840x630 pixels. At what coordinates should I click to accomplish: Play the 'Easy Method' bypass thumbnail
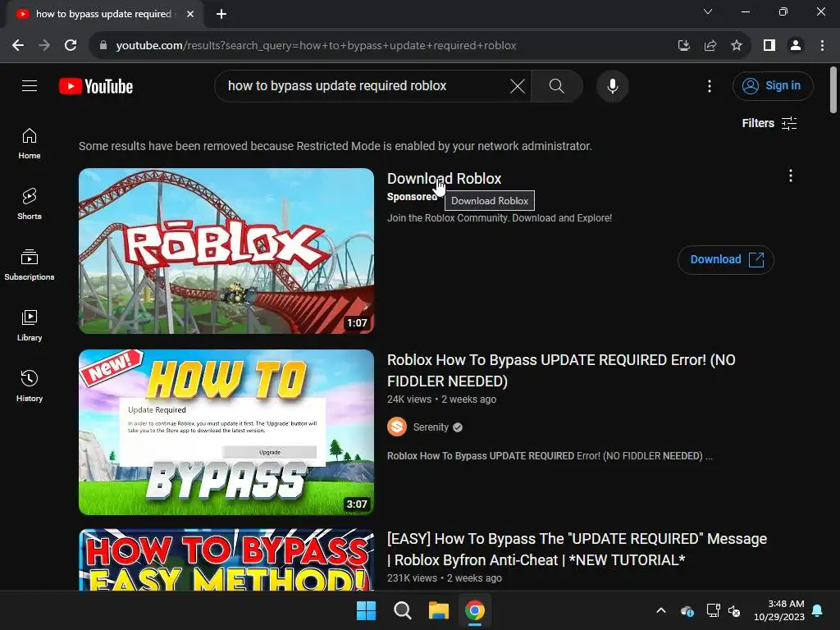point(226,559)
